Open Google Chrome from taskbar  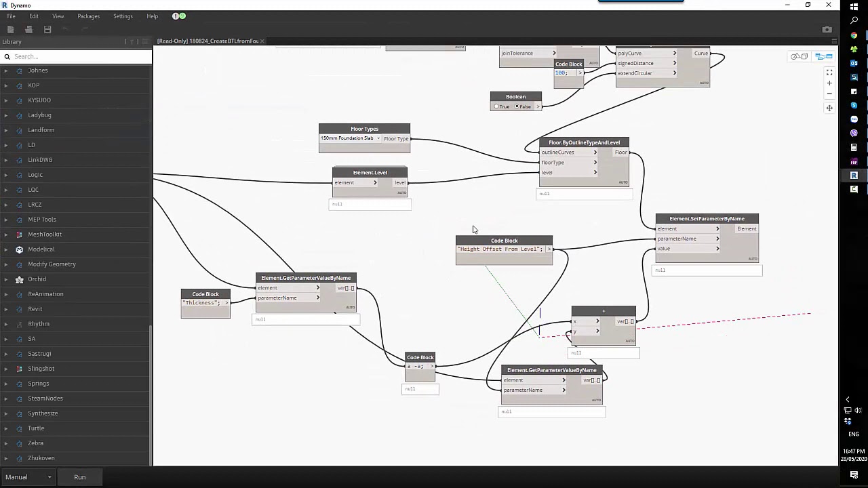click(854, 35)
